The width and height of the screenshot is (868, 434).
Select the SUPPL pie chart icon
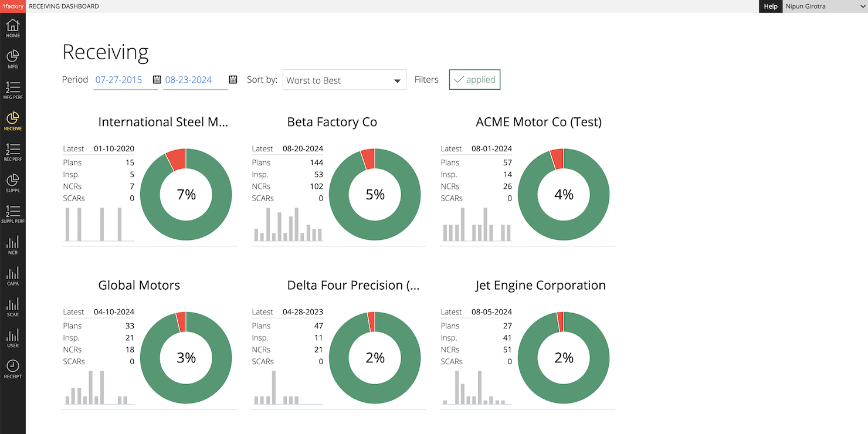(x=12, y=183)
